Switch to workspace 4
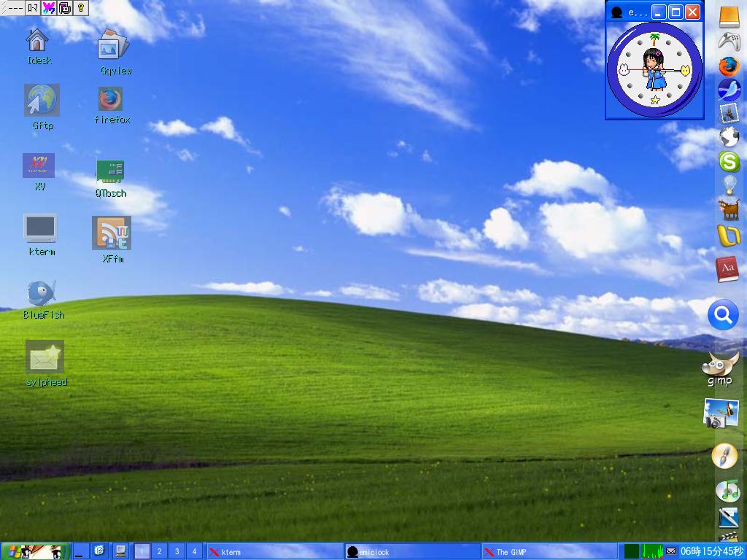The image size is (747, 560). pyautogui.click(x=193, y=551)
